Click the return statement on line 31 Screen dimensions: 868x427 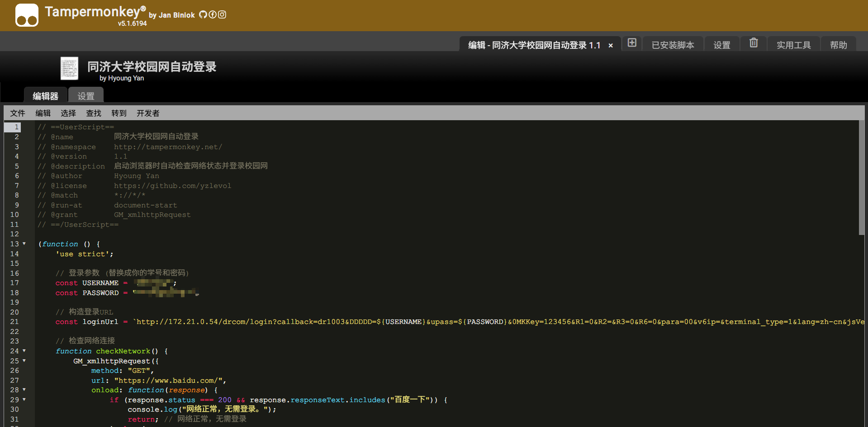[x=143, y=419]
